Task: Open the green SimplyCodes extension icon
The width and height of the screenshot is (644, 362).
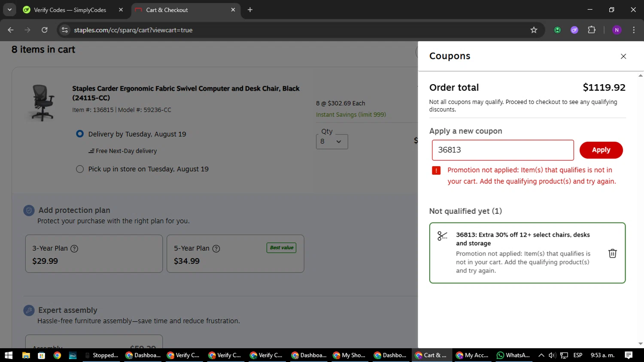Action: [x=557, y=30]
